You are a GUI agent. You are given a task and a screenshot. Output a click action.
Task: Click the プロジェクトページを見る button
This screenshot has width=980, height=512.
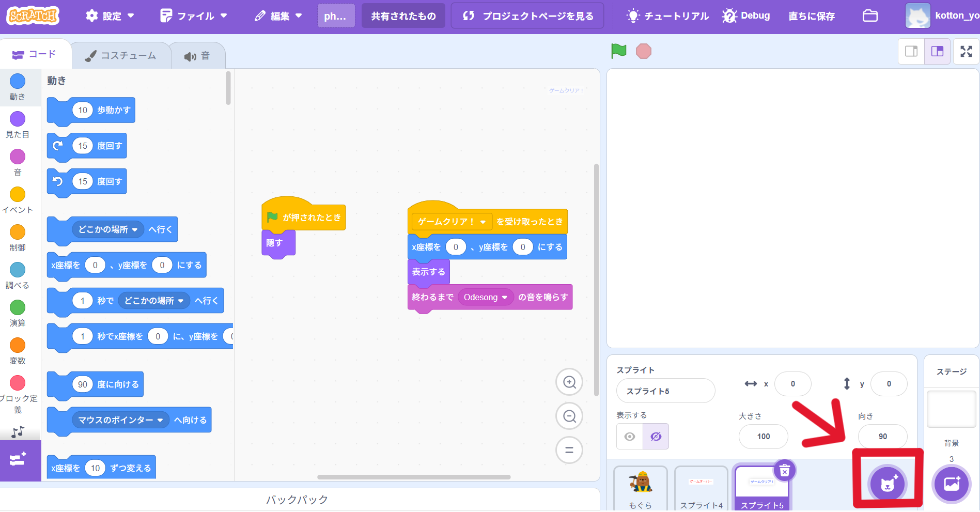click(x=529, y=16)
